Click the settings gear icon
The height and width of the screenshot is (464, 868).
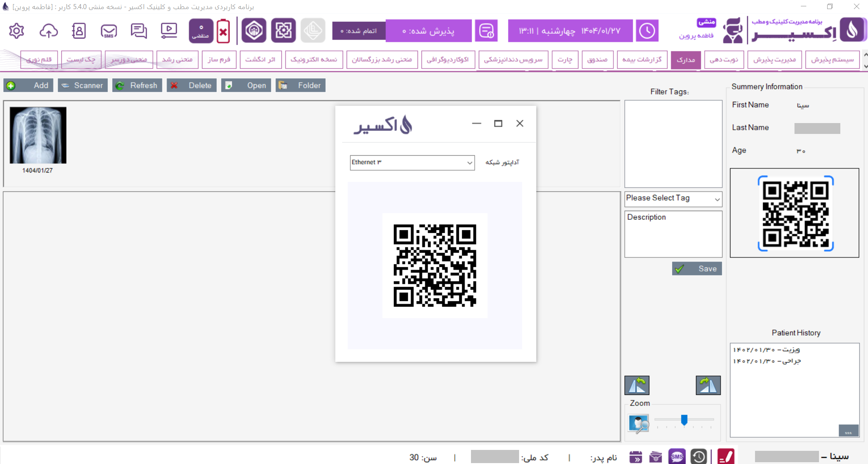(x=17, y=31)
